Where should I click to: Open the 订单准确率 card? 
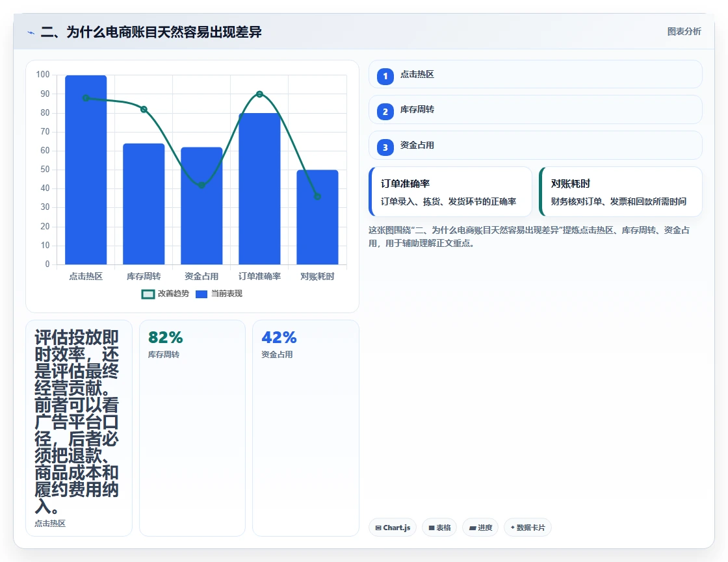click(x=450, y=192)
